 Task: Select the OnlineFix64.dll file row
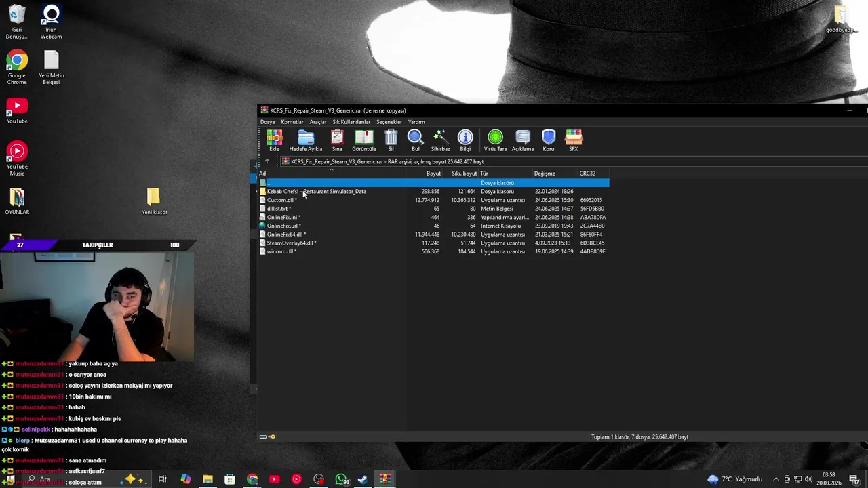[433, 235]
